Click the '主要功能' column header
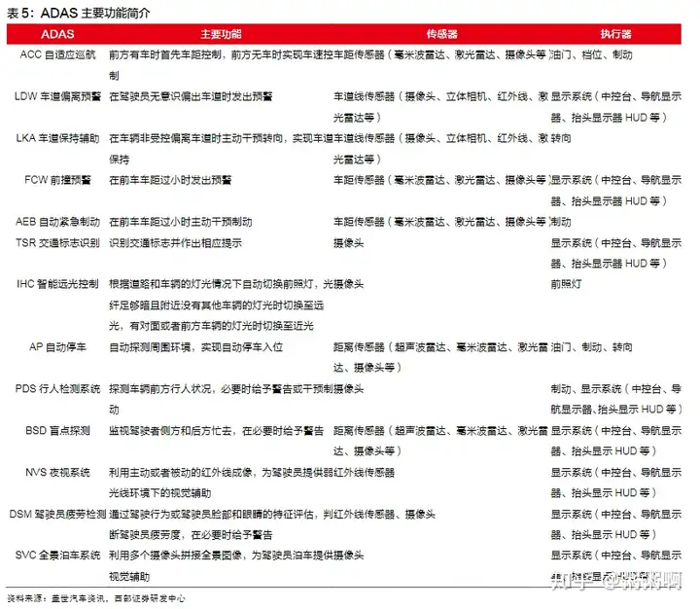 (221, 34)
